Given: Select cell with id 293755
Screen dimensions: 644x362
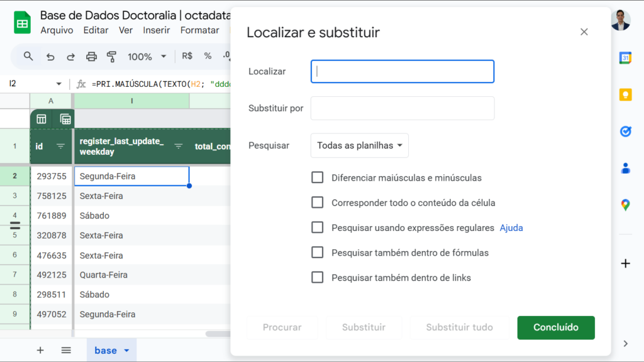Looking at the screenshot, I should point(52,176).
